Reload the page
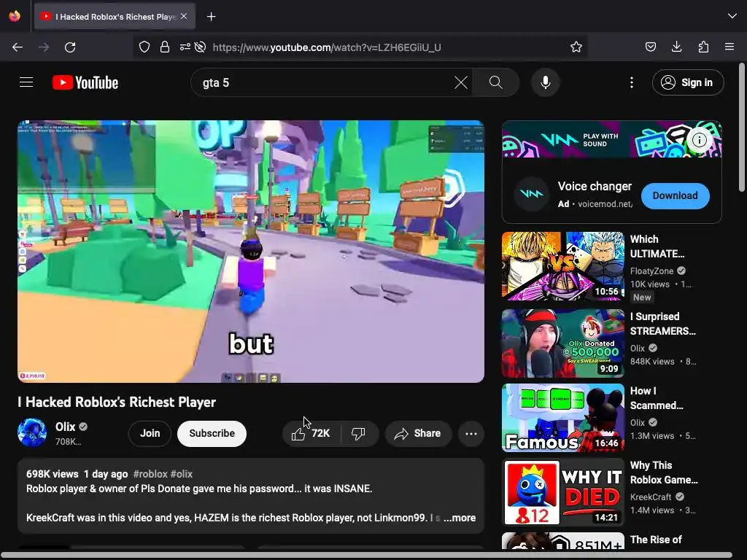The image size is (747, 560). click(x=70, y=47)
